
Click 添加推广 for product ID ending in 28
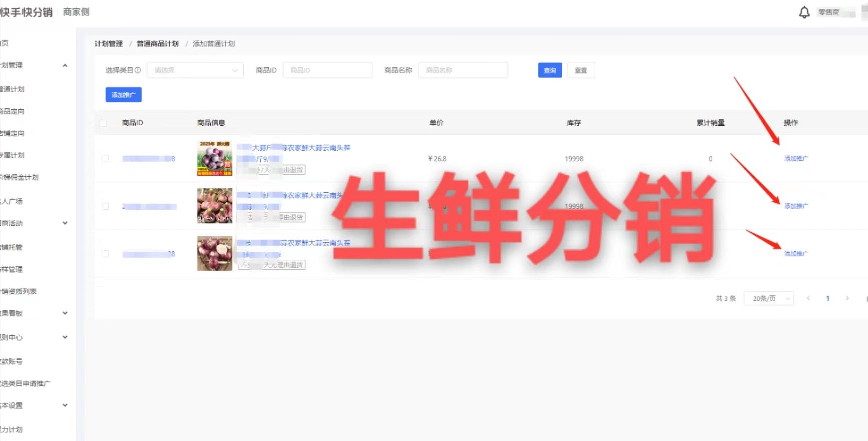pos(796,254)
